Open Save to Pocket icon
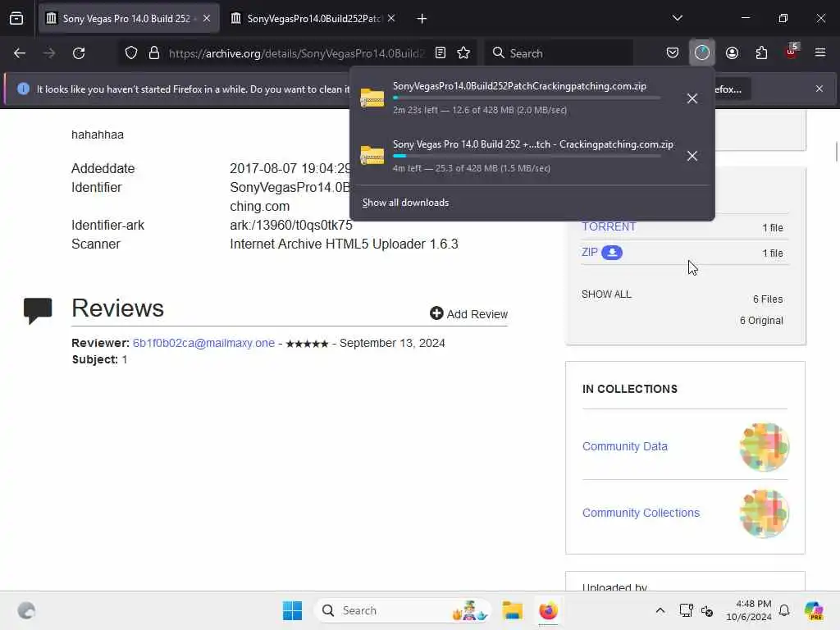 click(673, 53)
